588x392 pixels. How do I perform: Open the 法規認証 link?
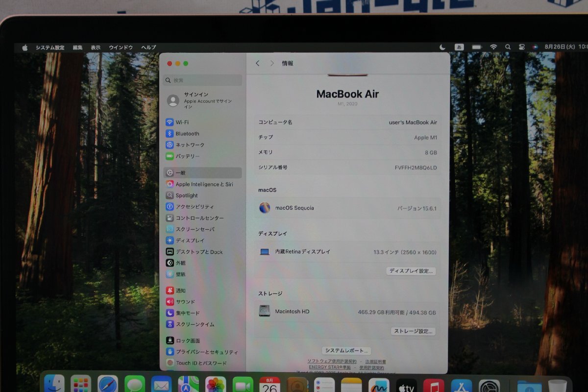click(375, 362)
